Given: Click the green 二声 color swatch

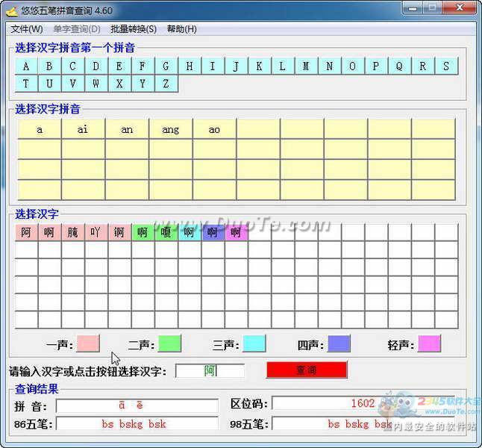Looking at the screenshot, I should pos(169,343).
